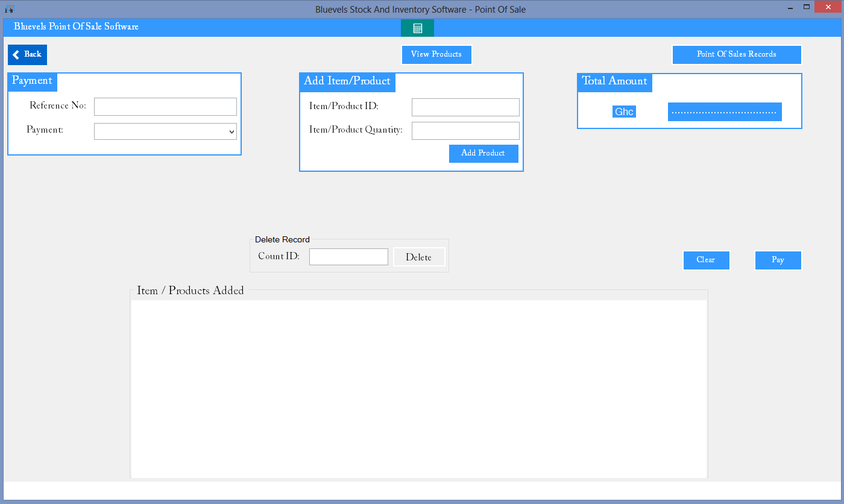The width and height of the screenshot is (844, 504).
Task: Click the Clear button
Action: [706, 260]
